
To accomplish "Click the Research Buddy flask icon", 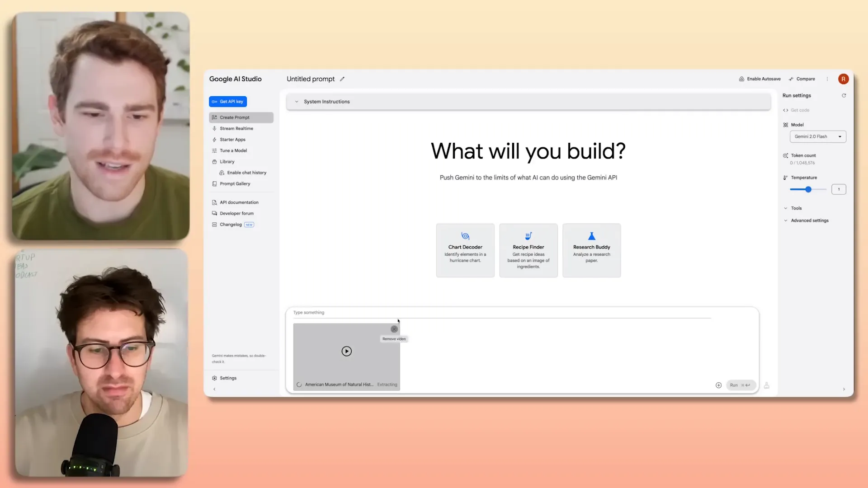I will pos(591,236).
